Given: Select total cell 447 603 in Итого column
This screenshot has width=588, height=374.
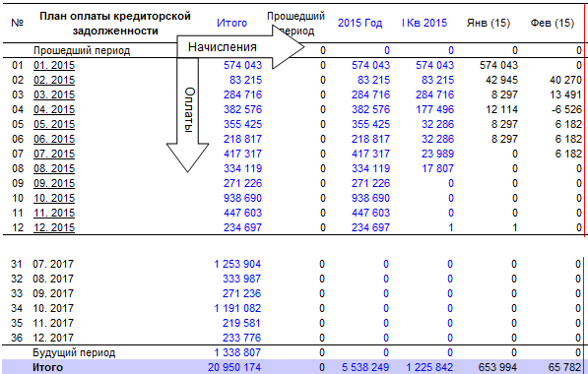Looking at the screenshot, I should [242, 213].
